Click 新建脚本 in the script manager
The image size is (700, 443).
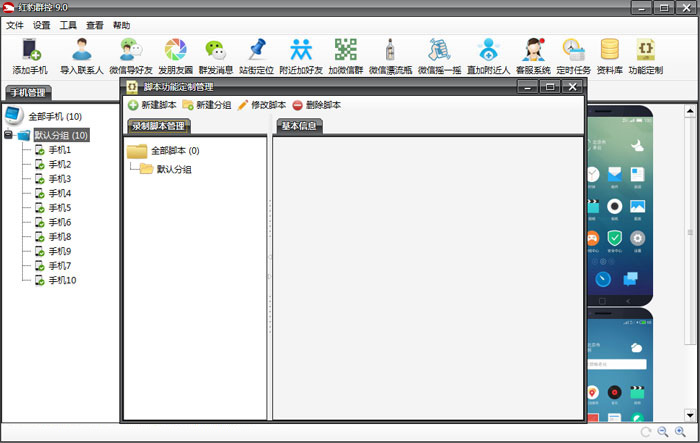[152, 105]
